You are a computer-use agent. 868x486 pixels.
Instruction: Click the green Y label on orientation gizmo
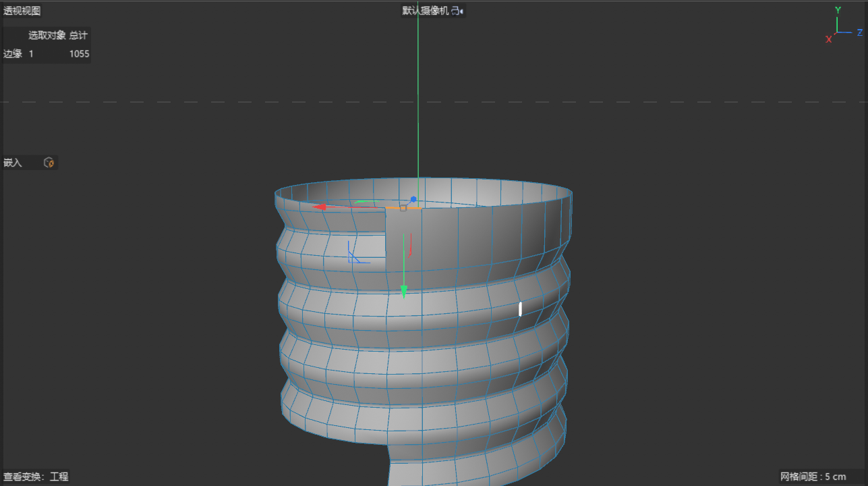(838, 10)
